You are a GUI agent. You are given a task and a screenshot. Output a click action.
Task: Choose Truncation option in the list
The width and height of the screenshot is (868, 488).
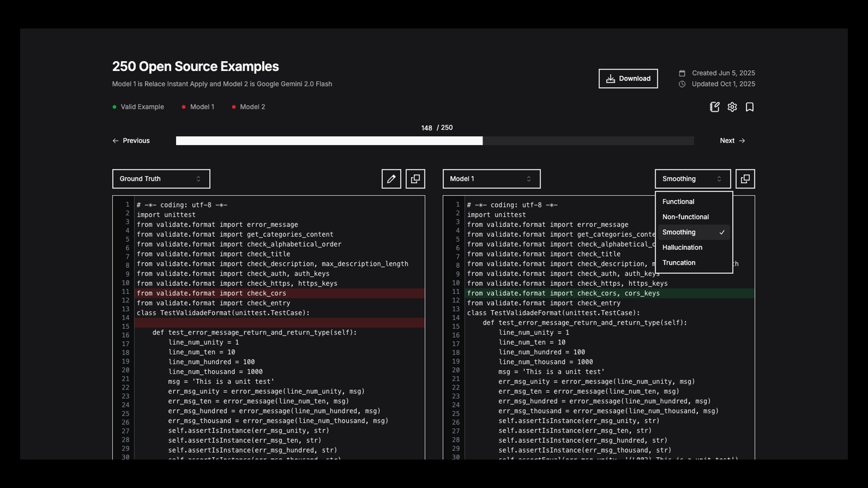pos(679,263)
